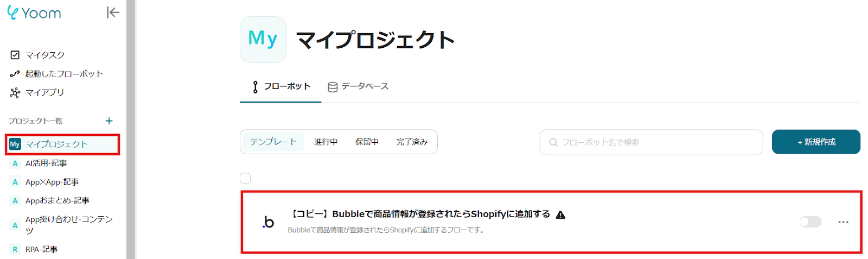Switch to データベース tab
Screen dimensions: 868x259
[x=358, y=86]
